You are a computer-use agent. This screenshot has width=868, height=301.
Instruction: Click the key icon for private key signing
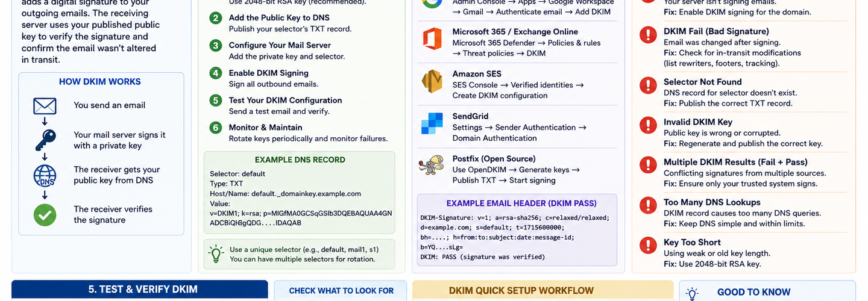(x=45, y=140)
